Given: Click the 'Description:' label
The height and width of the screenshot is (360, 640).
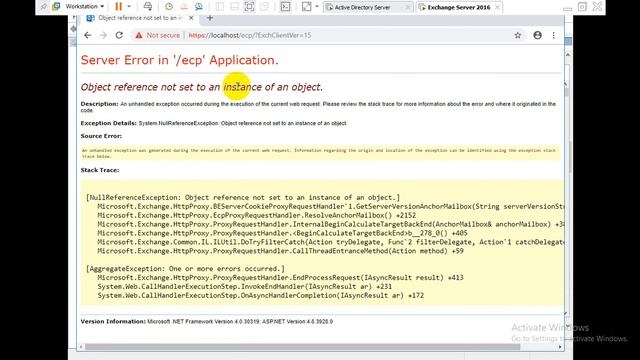Looking at the screenshot, I should (99, 104).
